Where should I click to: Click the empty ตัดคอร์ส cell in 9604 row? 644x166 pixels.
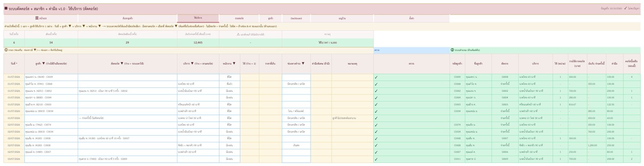point(128,77)
